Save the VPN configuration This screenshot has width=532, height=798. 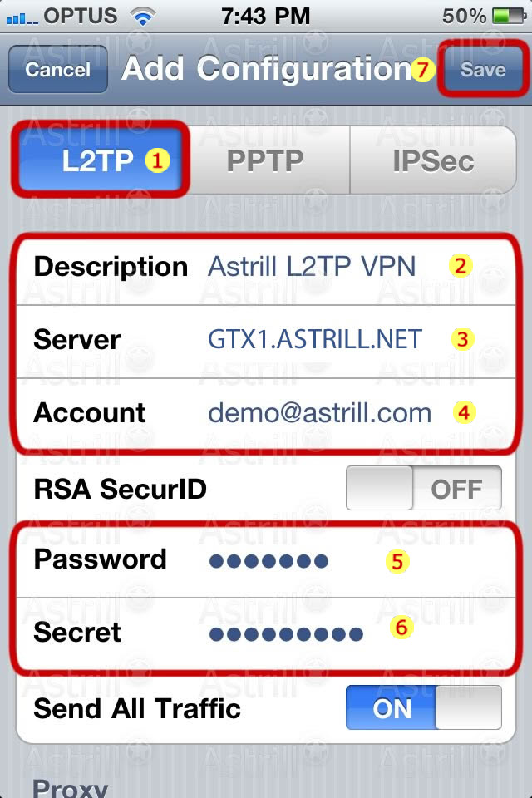(483, 69)
